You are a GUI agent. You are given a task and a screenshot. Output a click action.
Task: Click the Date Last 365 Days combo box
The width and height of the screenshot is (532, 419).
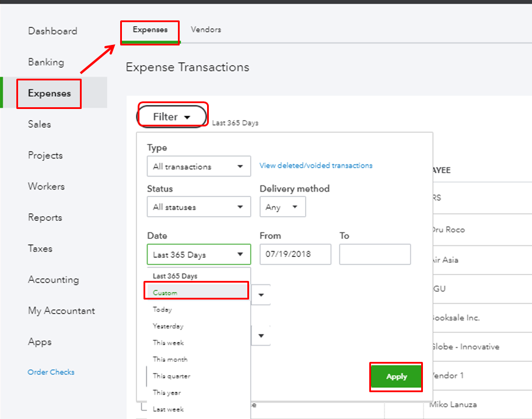(198, 255)
